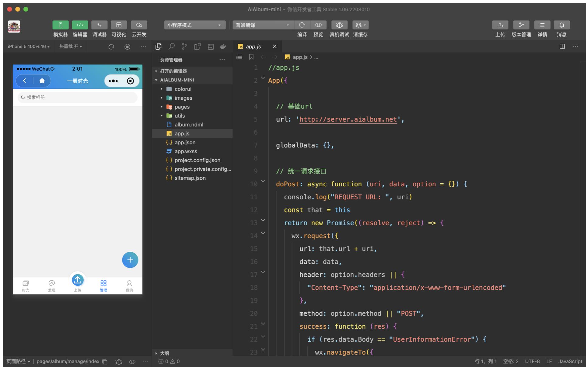This screenshot has width=588, height=369.
Task: Copy page path icon in status bar
Action: (x=105, y=361)
